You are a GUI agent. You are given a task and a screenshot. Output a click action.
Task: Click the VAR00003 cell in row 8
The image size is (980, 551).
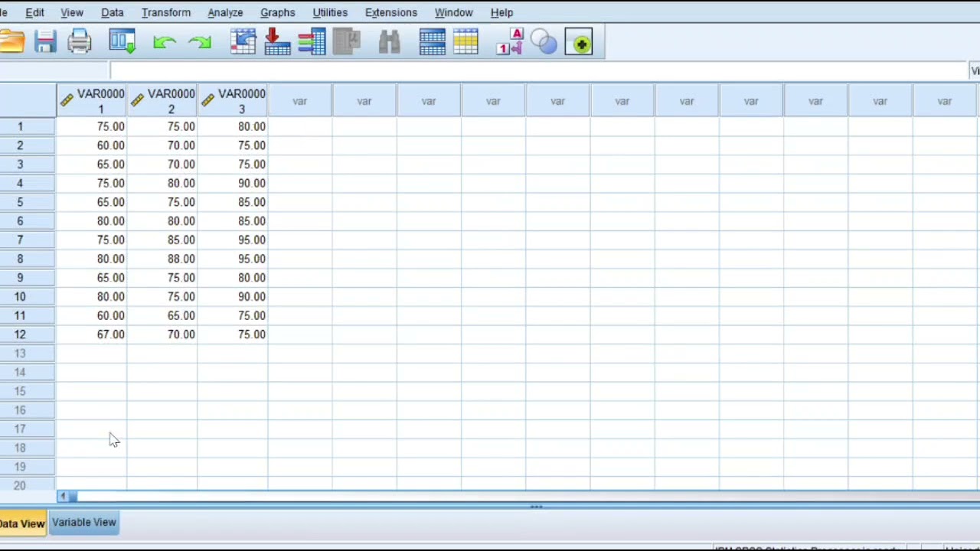tap(233, 259)
